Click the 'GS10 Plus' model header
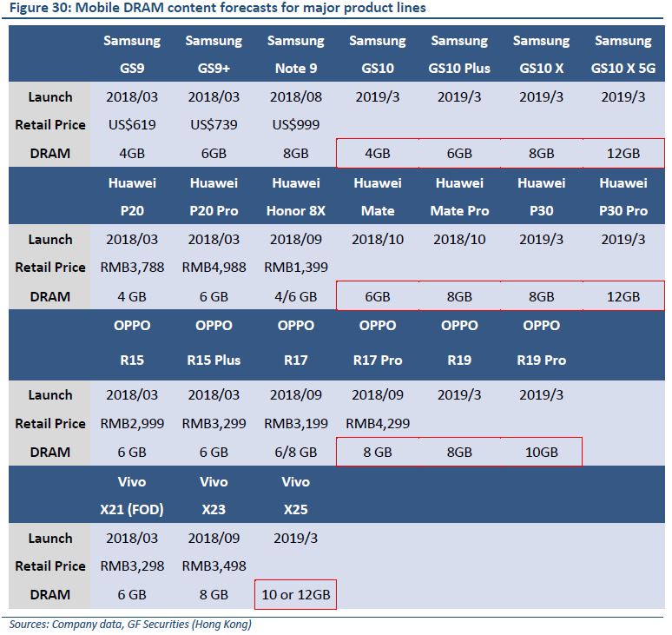This screenshot has width=672, height=635. pos(459,68)
